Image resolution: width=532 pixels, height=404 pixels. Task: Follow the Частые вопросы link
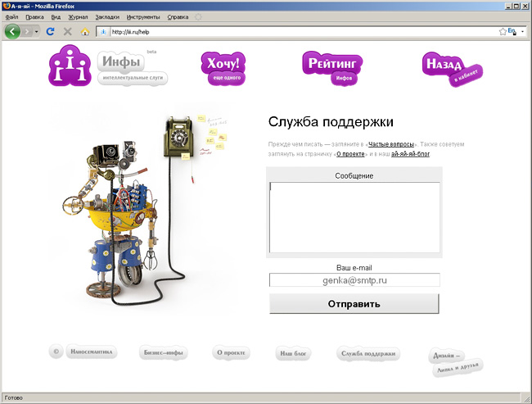391,143
